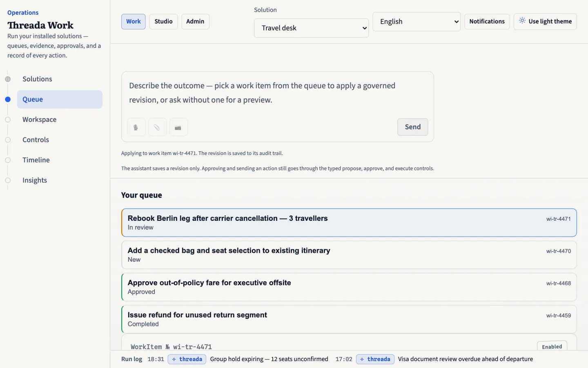Click into the Describe the outcome text box

point(278,93)
